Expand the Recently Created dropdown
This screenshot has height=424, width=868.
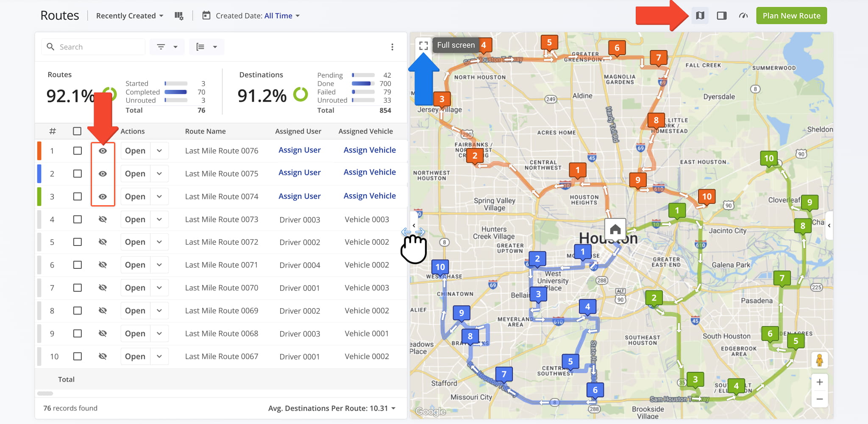pyautogui.click(x=129, y=16)
